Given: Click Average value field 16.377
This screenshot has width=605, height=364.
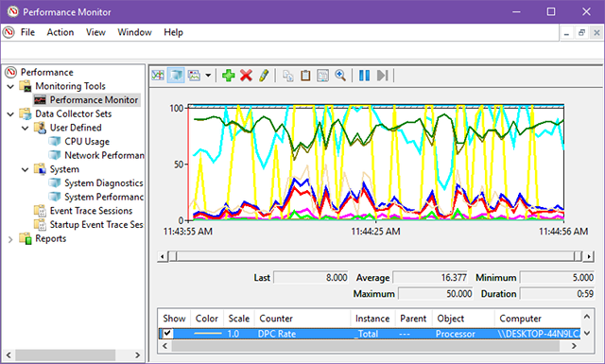Looking at the screenshot, I should point(430,278).
